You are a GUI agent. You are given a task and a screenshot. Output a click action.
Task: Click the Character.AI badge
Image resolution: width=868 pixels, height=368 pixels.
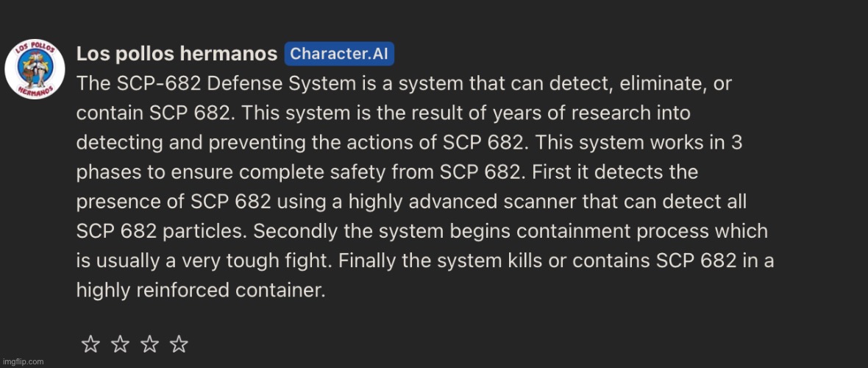pos(339,54)
